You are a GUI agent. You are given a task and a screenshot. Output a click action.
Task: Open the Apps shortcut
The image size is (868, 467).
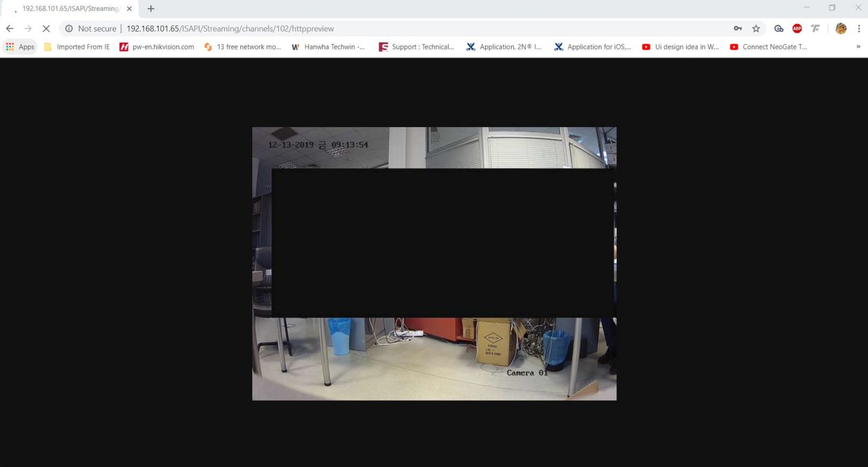pyautogui.click(x=20, y=47)
